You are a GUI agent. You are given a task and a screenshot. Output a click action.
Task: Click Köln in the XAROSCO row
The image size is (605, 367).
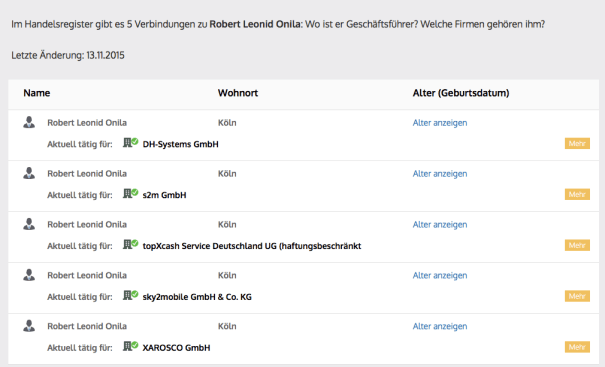tap(227, 326)
